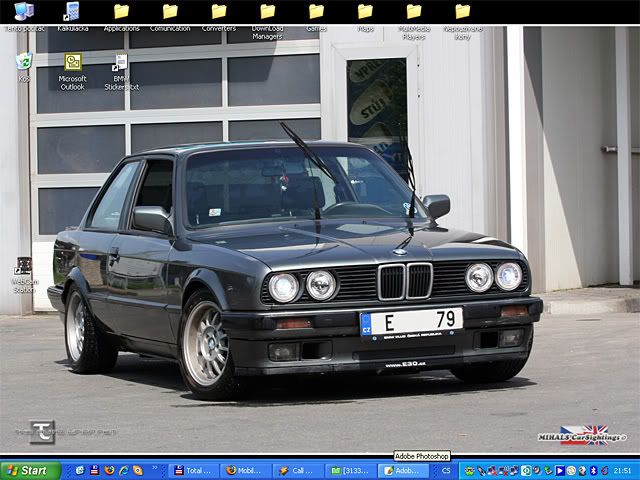Switch to the Call... taskbar button
Image resolution: width=640 pixels, height=480 pixels.
(298, 471)
